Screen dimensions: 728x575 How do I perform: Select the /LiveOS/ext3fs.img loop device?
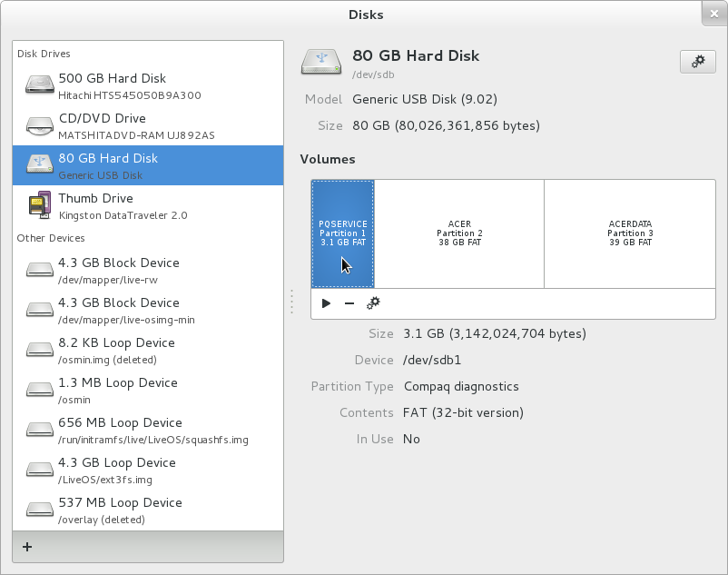point(105,480)
